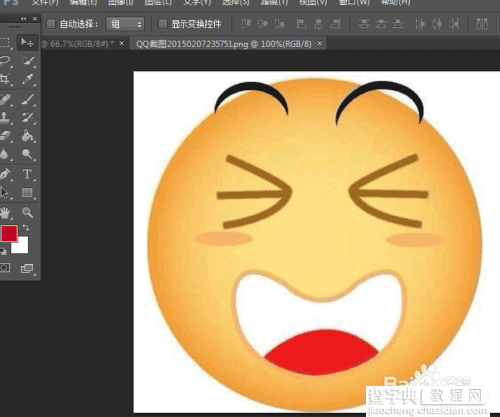Select the Dodge tool
500x417 pixels.
point(27,154)
